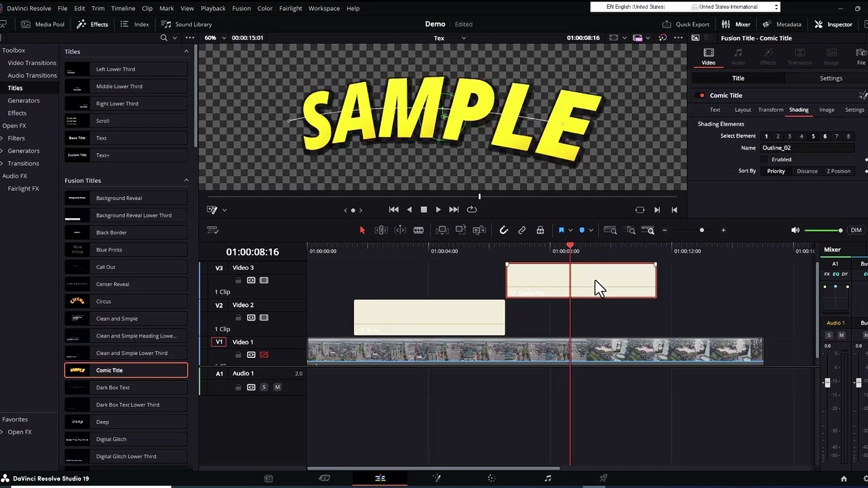The width and height of the screenshot is (868, 488).
Task: Open Timeline View Options icon
Action: (213, 230)
